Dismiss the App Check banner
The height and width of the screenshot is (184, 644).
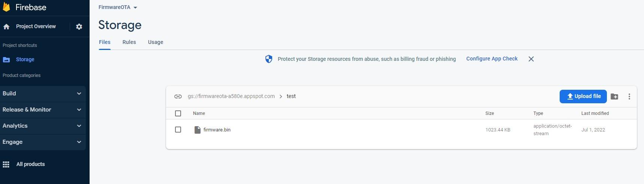click(531, 59)
